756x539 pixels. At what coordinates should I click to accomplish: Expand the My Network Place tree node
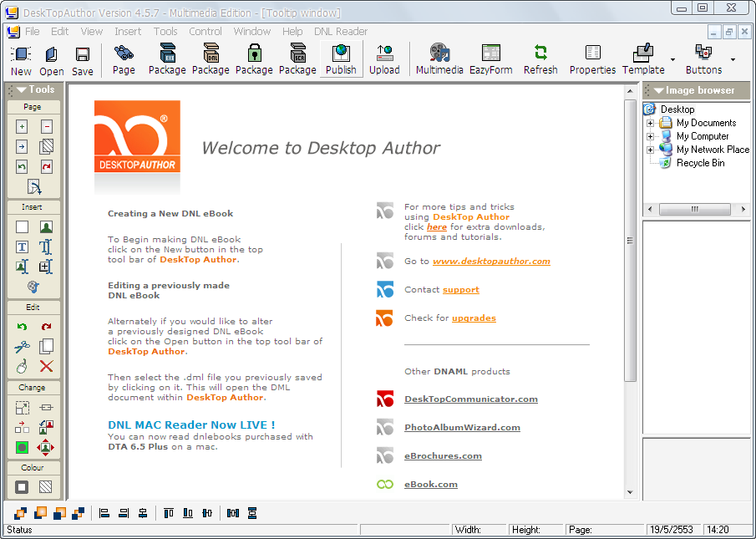click(x=651, y=150)
